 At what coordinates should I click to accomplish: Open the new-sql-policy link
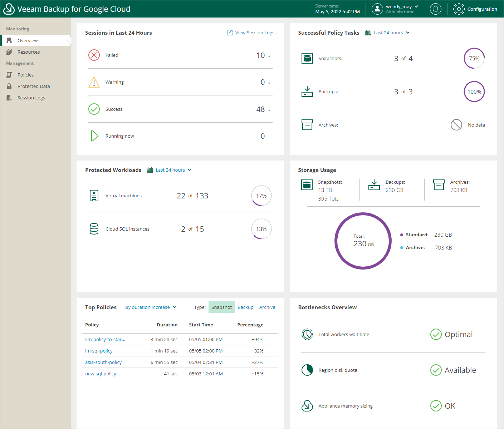[101, 374]
